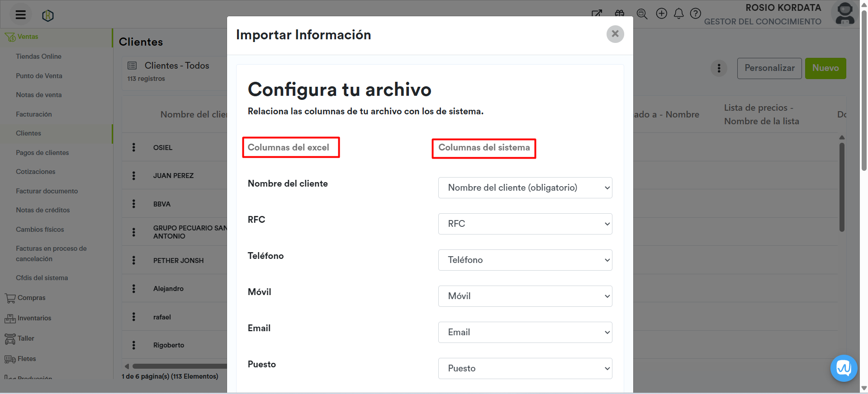
Task: Click the Personalizar button
Action: coord(769,68)
